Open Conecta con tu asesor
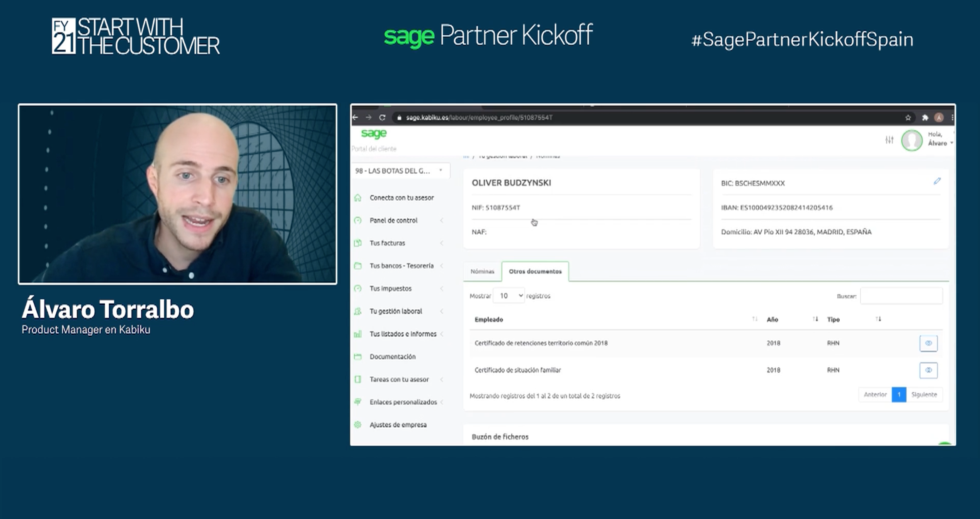Screen dimensions: 980x519 click(402, 198)
